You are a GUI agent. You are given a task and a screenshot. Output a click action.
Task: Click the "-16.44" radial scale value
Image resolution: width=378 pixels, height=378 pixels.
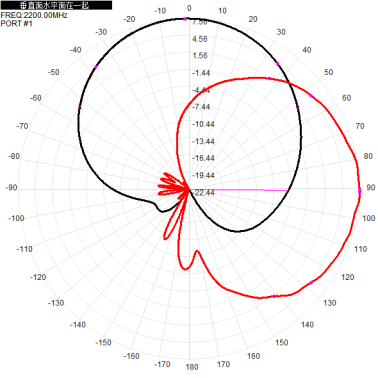pos(203,158)
